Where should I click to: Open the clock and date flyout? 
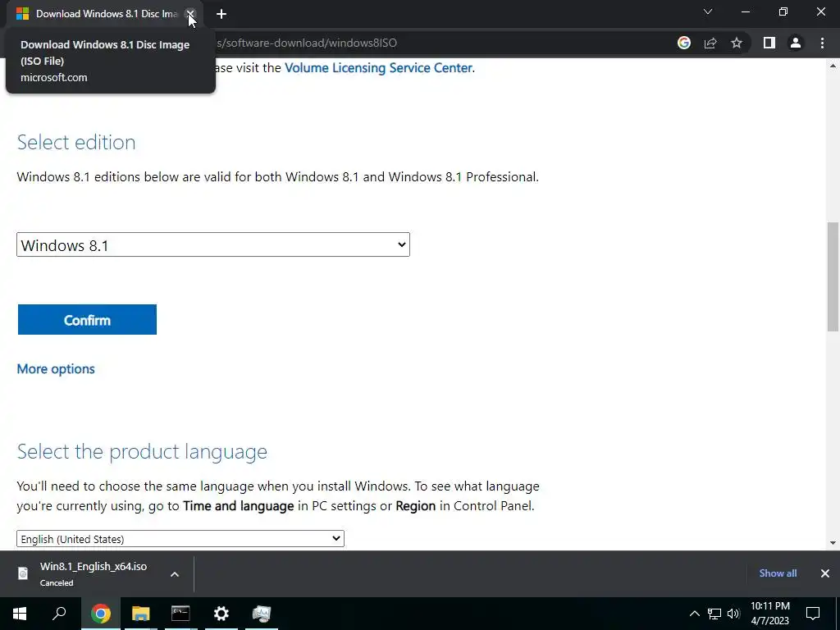769,614
